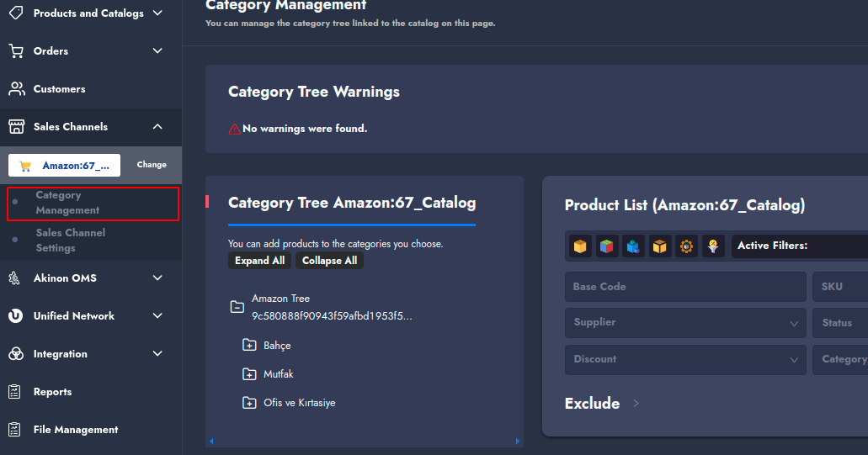Click the Unified Network logo icon

pos(16,316)
